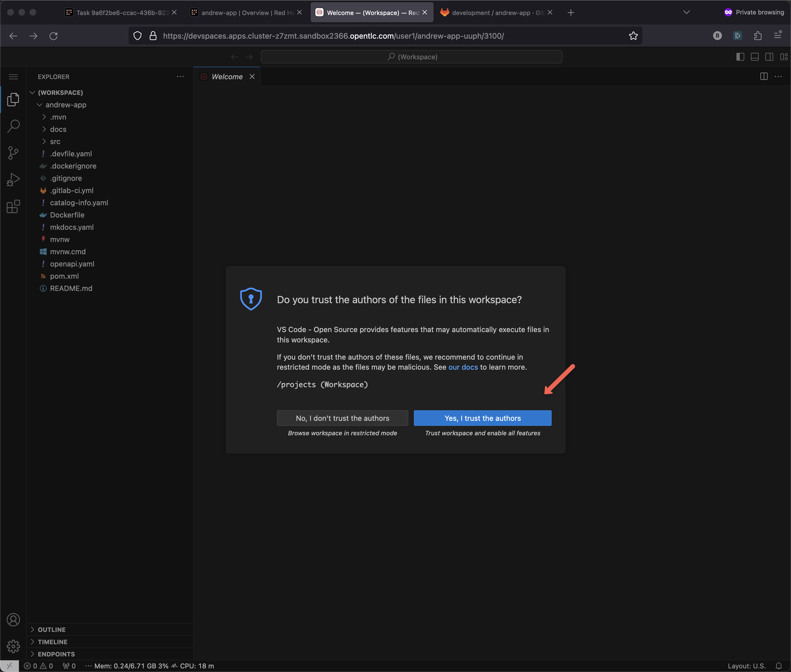Open the Accounts icon in activity bar
The width and height of the screenshot is (791, 672).
coord(13,620)
